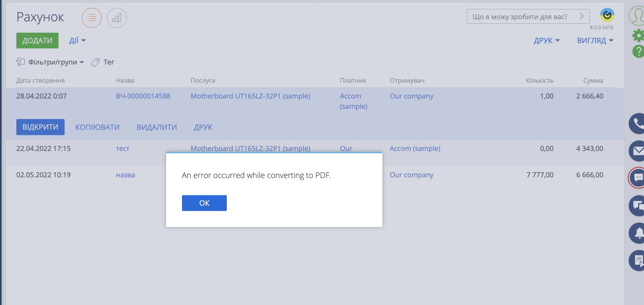Sort by Дата створення column header

[41, 81]
